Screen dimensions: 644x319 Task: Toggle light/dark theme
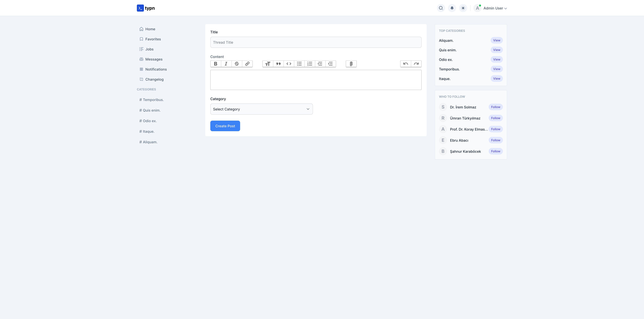[x=463, y=8]
